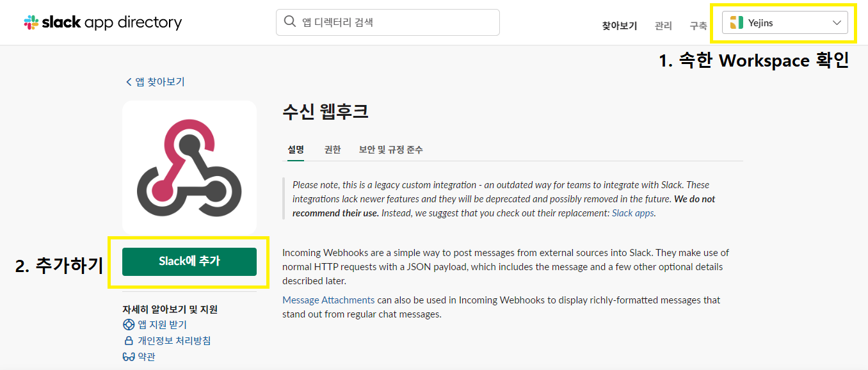Open the 관리 nav item

click(x=663, y=26)
